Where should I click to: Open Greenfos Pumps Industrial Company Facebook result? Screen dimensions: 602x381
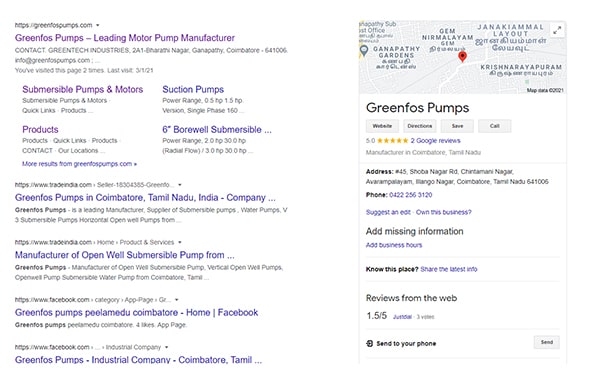click(x=139, y=360)
